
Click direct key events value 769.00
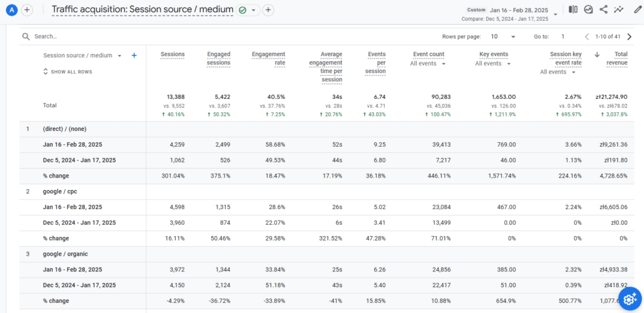point(507,145)
